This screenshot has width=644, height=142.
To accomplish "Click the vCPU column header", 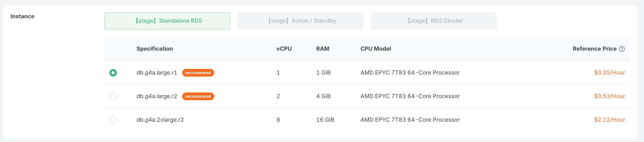I will pos(284,49).
